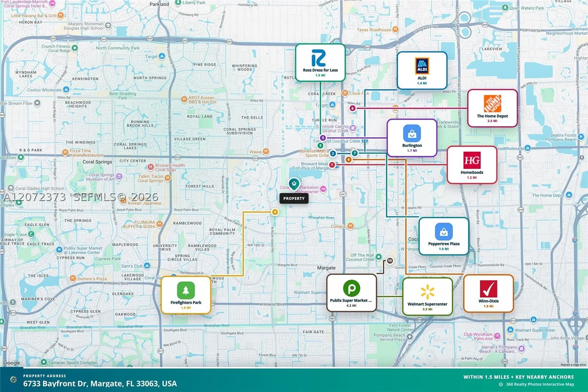The image size is (588, 392).
Task: Click crimson route marker number 8
Action: [x=352, y=108]
